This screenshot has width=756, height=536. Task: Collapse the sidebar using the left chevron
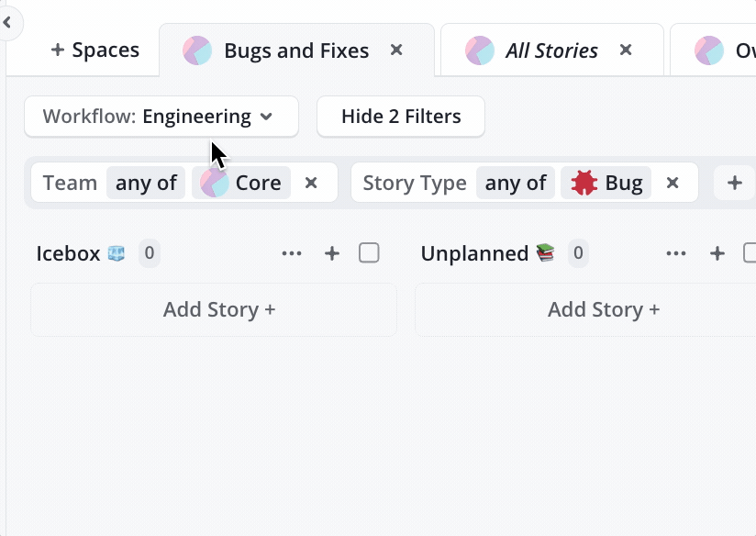click(7, 22)
